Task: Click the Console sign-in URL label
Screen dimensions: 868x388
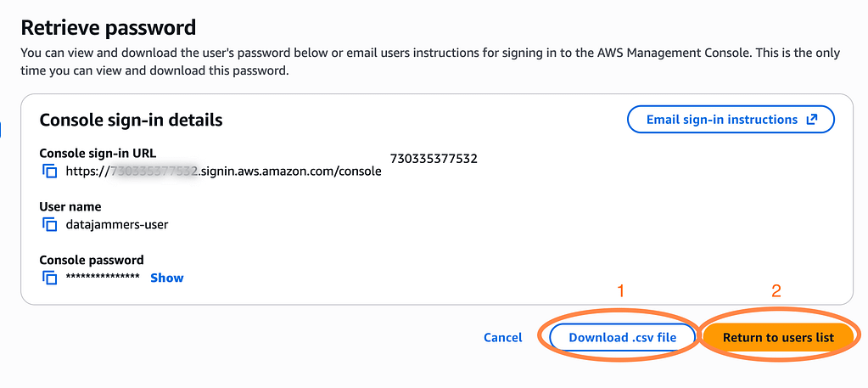Action: (x=98, y=154)
